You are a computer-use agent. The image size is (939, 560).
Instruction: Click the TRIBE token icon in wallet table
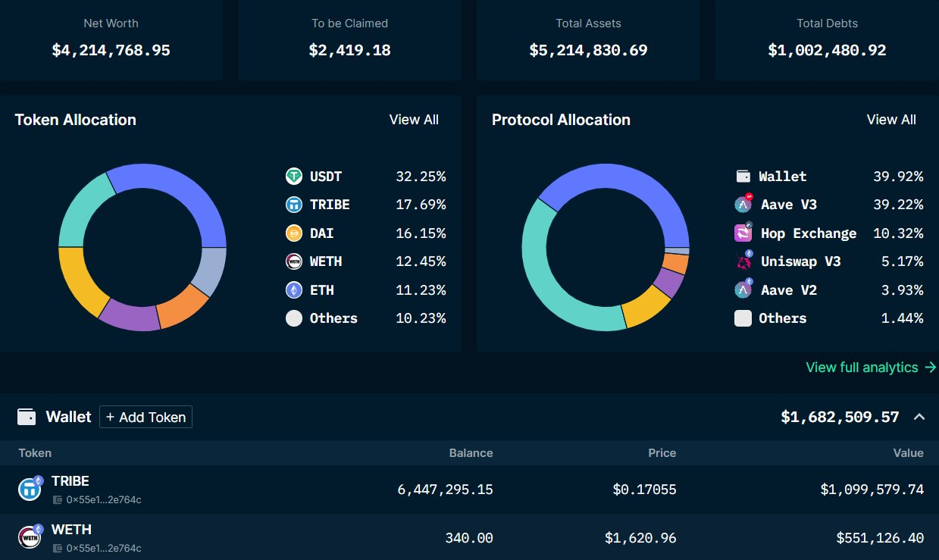30,489
